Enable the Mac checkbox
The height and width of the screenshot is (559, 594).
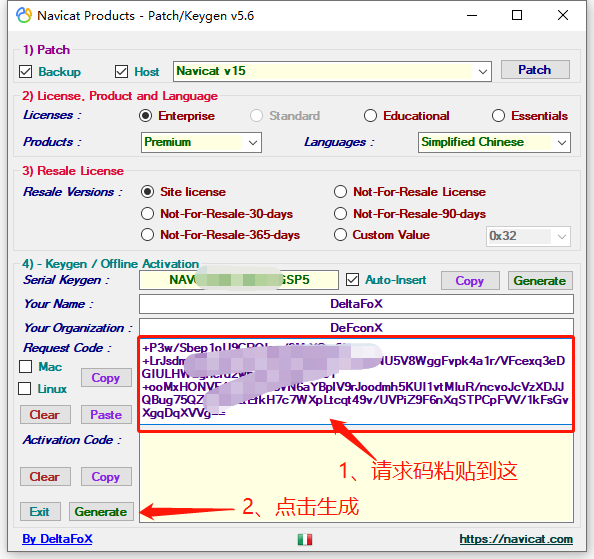(x=25, y=367)
